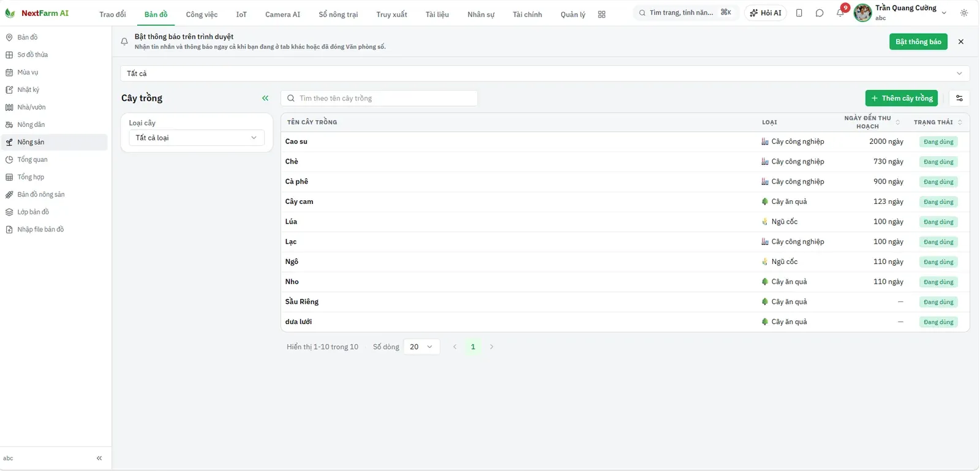Open the Hỏi AI assistant button

click(x=766, y=13)
